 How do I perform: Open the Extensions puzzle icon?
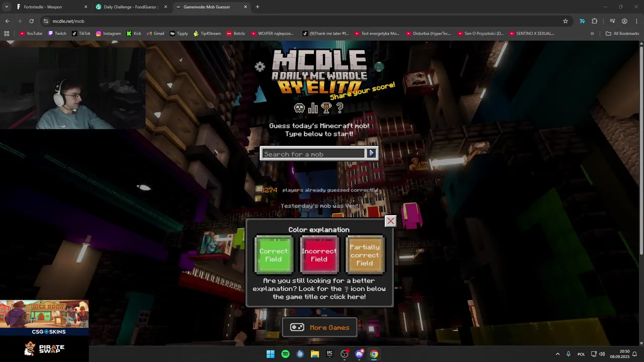[595, 21]
